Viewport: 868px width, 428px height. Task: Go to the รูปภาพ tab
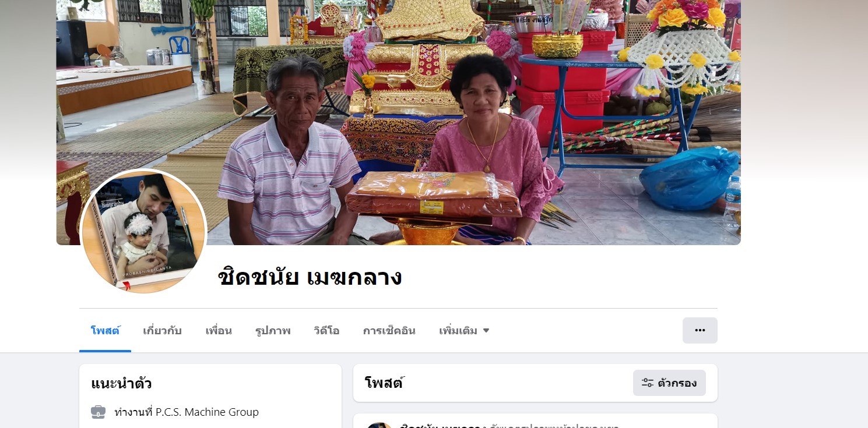(273, 331)
